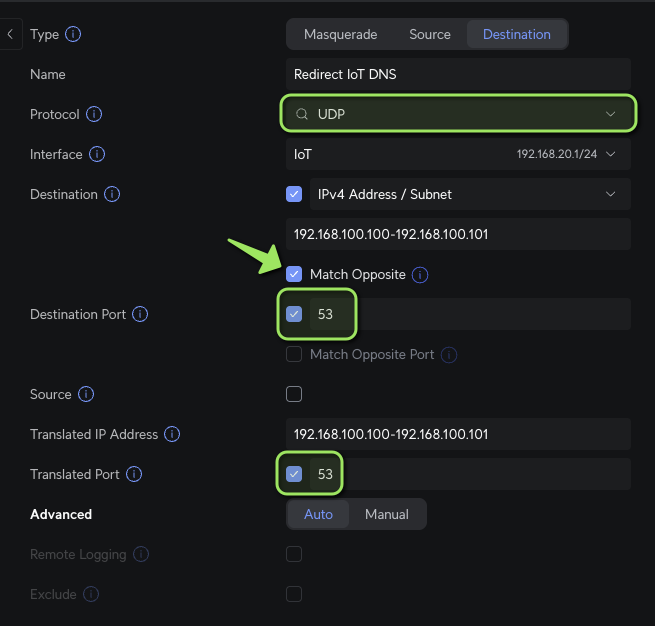Click the Remote Logging info icon

(141, 554)
